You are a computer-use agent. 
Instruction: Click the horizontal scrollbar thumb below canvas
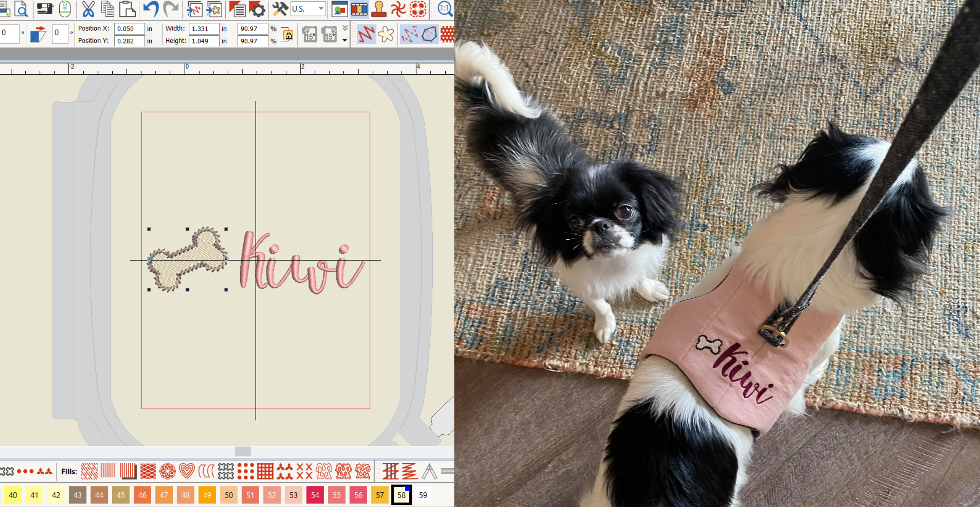point(243,451)
